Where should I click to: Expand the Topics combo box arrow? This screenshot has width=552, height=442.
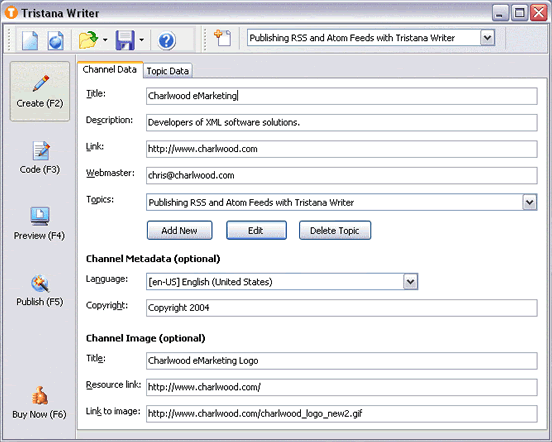pyautogui.click(x=530, y=202)
